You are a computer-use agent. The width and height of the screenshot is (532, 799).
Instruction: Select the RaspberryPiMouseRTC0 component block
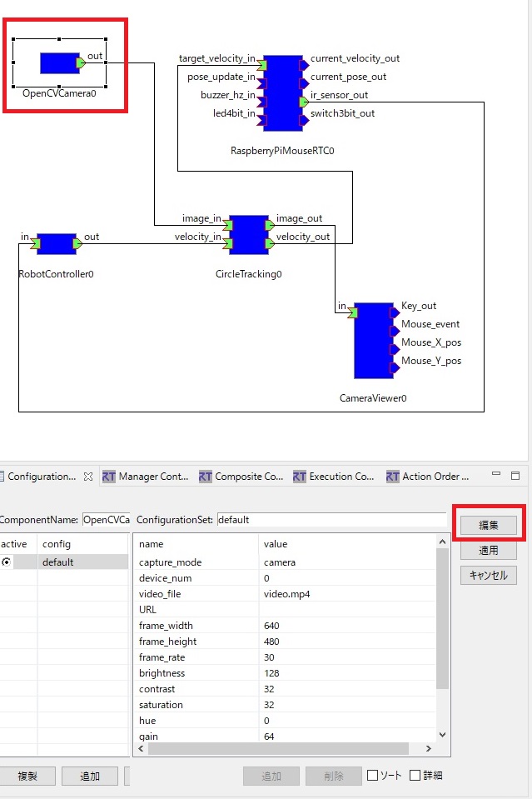tap(282, 93)
